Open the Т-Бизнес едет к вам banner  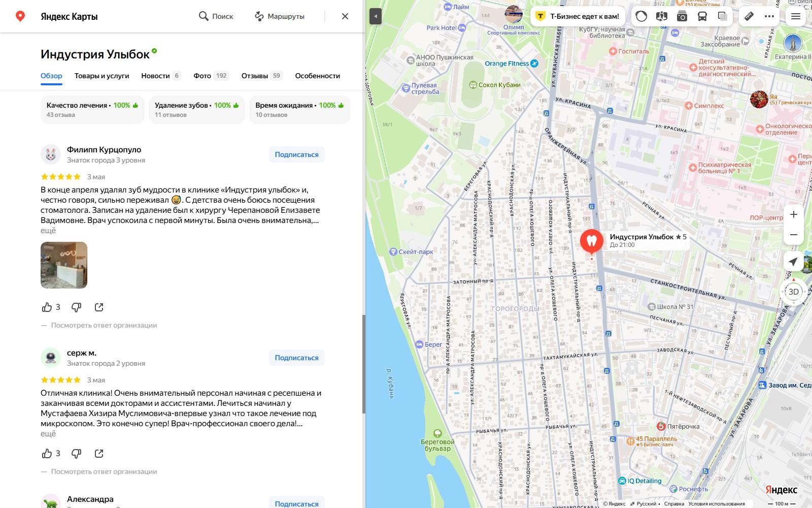coord(579,16)
